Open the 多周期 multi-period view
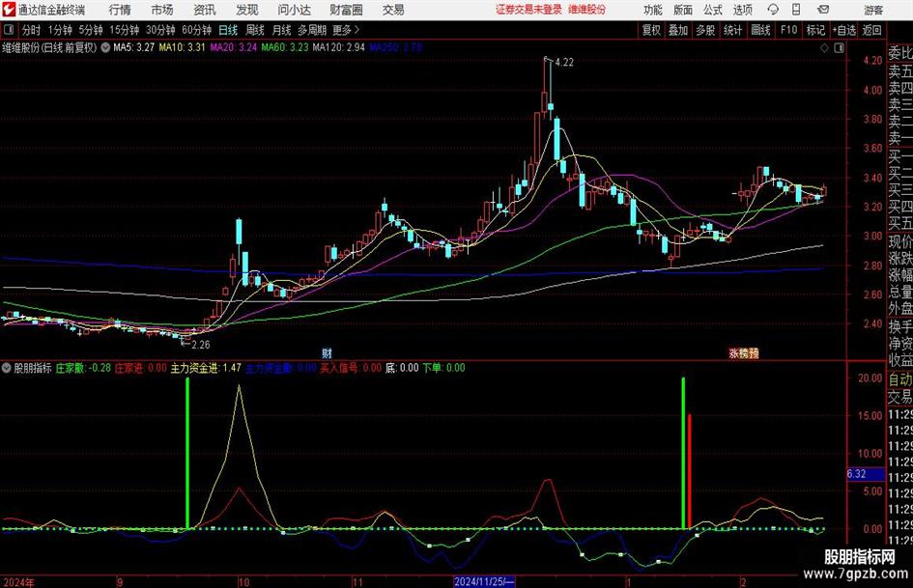 [312, 30]
